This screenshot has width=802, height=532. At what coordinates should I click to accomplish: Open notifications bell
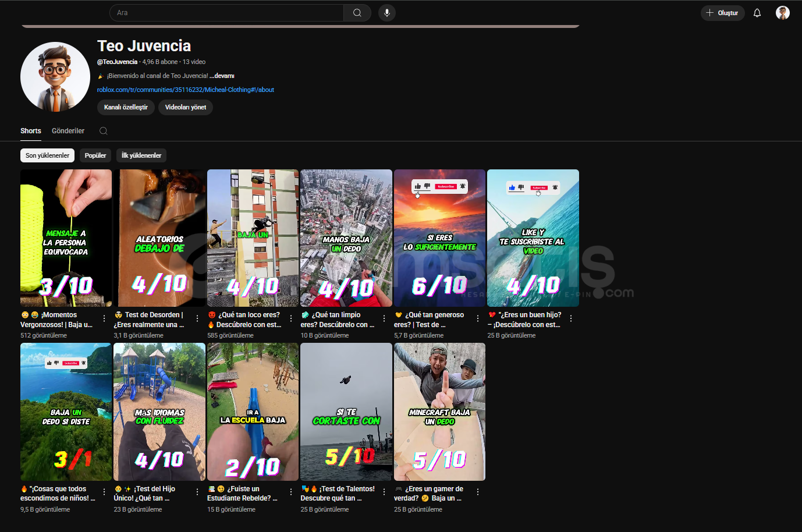coord(757,13)
